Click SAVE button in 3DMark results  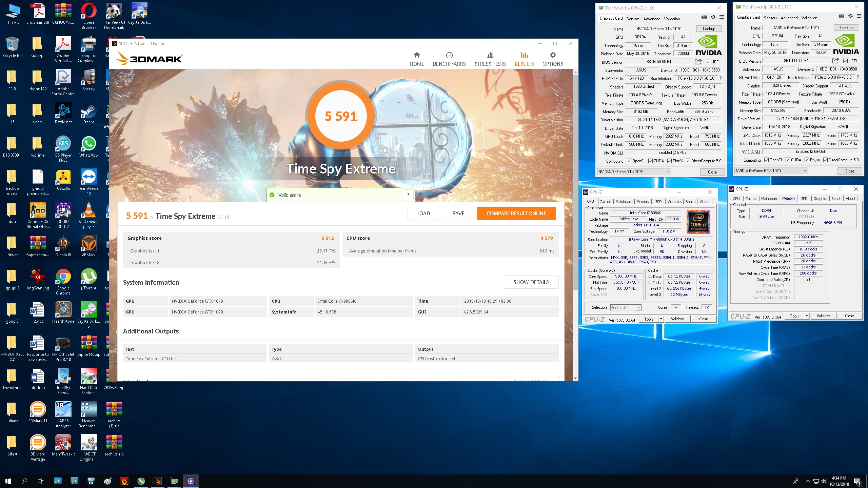click(458, 213)
